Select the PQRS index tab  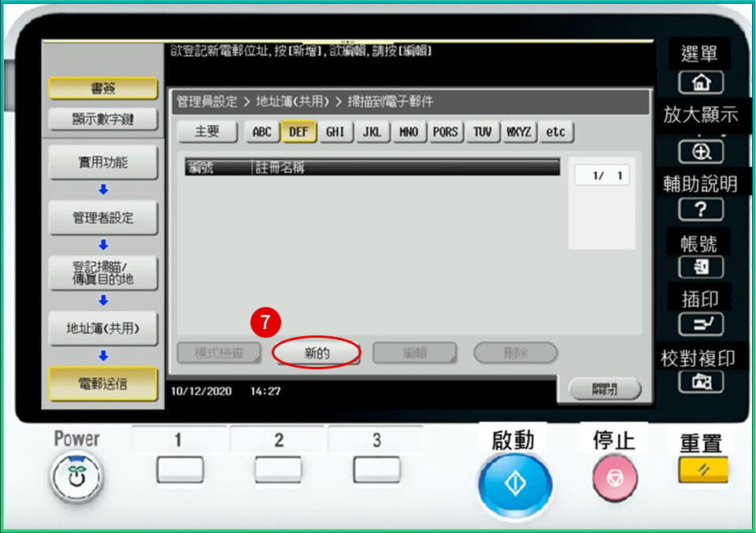coord(445,132)
